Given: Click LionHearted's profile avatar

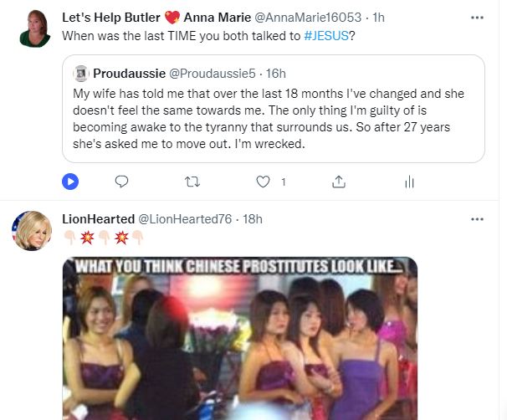Looking at the screenshot, I should 30,232.
